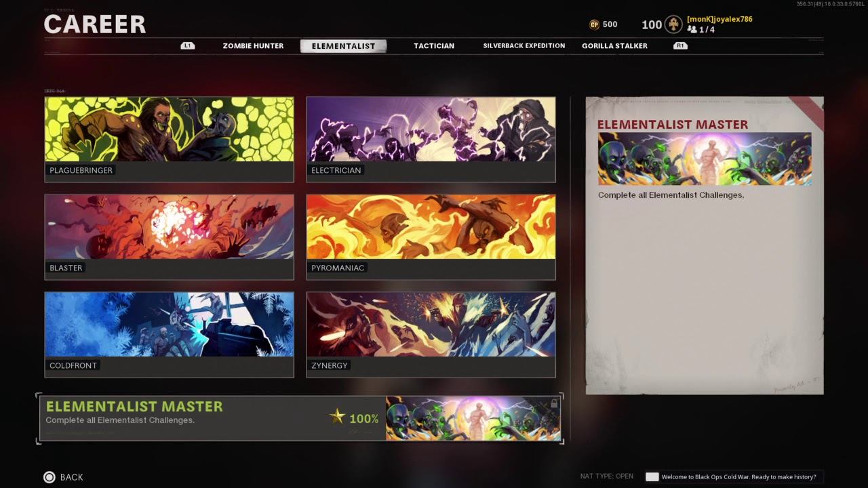Select the Pyromaniac challenge card
The height and width of the screenshot is (488, 868).
(431, 237)
